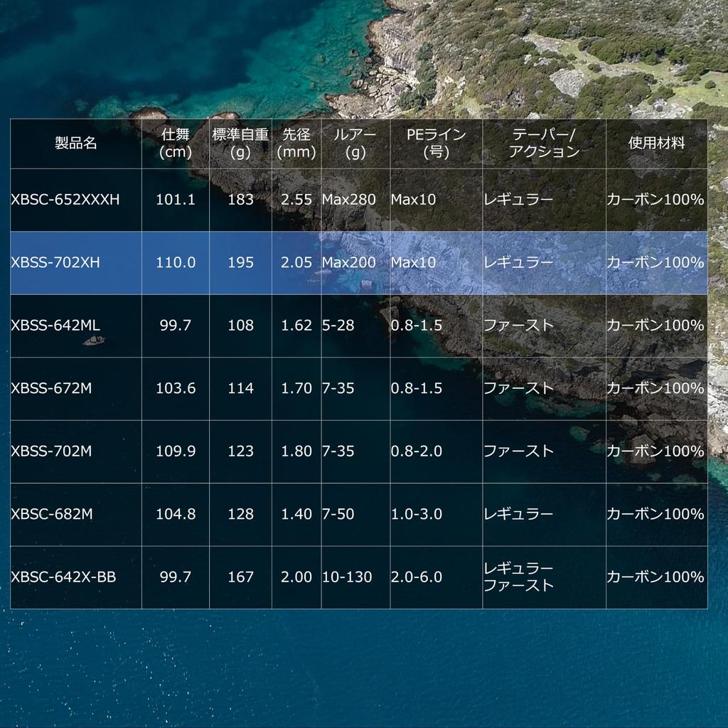Select the ルアー (g) header cell
The height and width of the screenshot is (728, 728).
pos(354,143)
